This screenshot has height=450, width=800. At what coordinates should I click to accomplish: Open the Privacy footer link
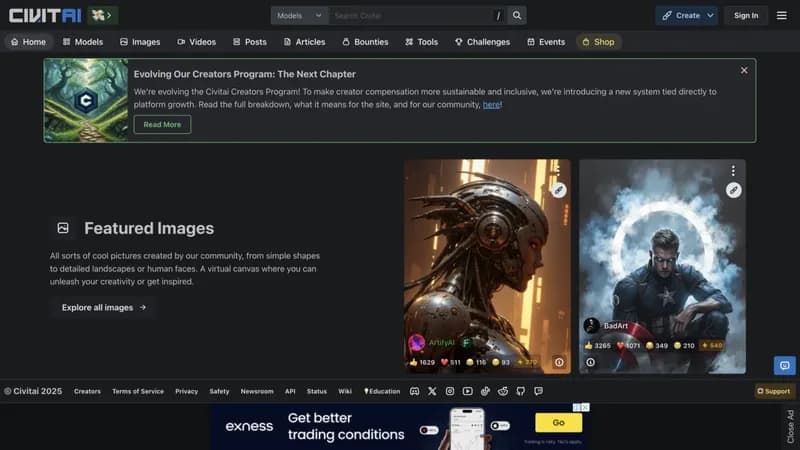[186, 391]
